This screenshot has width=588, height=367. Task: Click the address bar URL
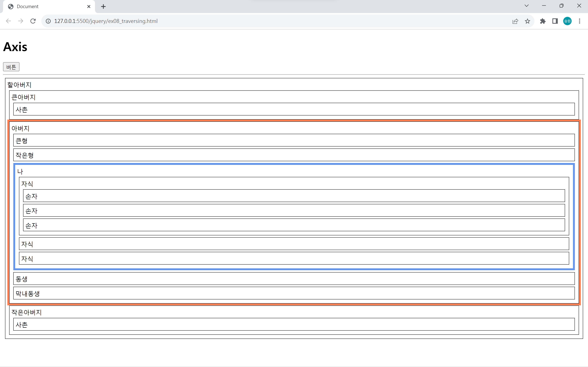[x=106, y=21]
